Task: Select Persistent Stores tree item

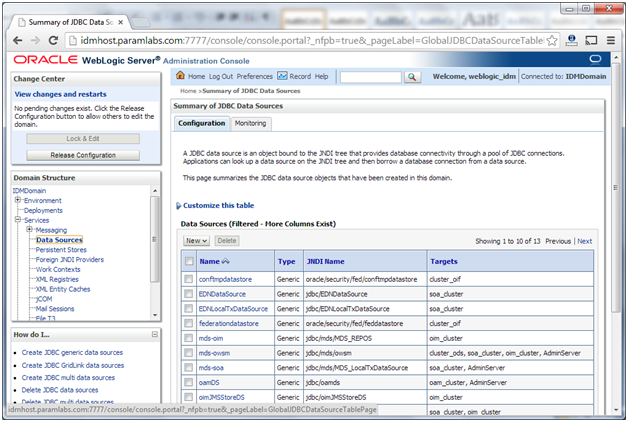Action: click(x=61, y=250)
